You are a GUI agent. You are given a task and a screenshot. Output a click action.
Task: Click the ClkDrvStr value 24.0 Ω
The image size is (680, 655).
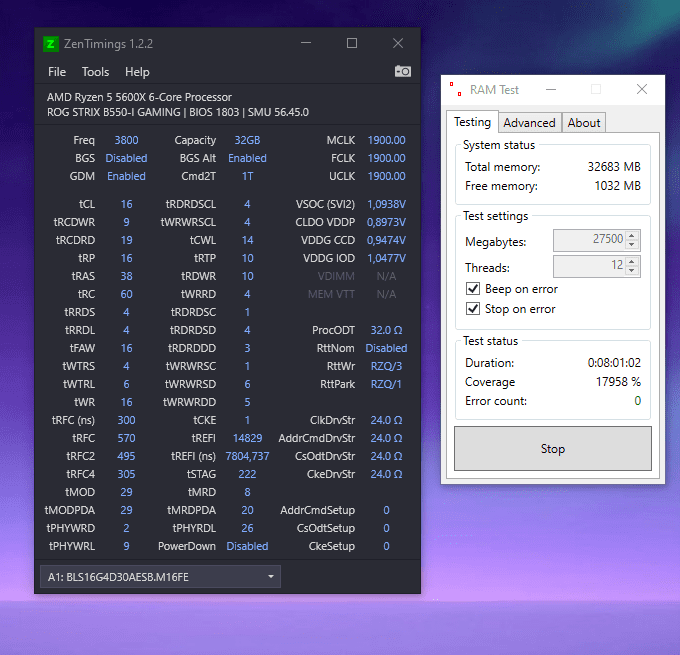coord(386,420)
